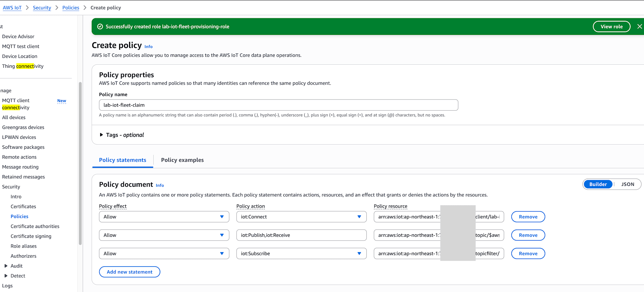Image resolution: width=644 pixels, height=292 pixels.
Task: Remove the iot:Publish,iot:Receive statement
Action: point(528,235)
